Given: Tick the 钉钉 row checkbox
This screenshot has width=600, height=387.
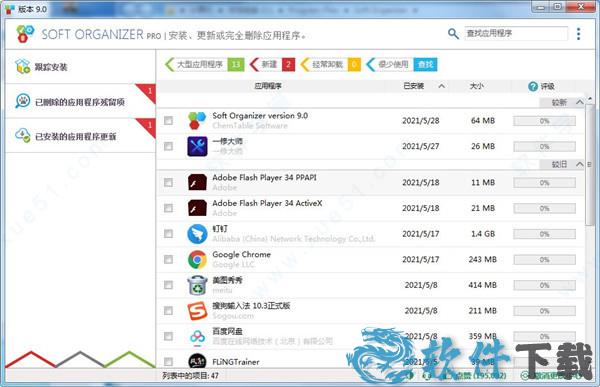Looking at the screenshot, I should [168, 234].
